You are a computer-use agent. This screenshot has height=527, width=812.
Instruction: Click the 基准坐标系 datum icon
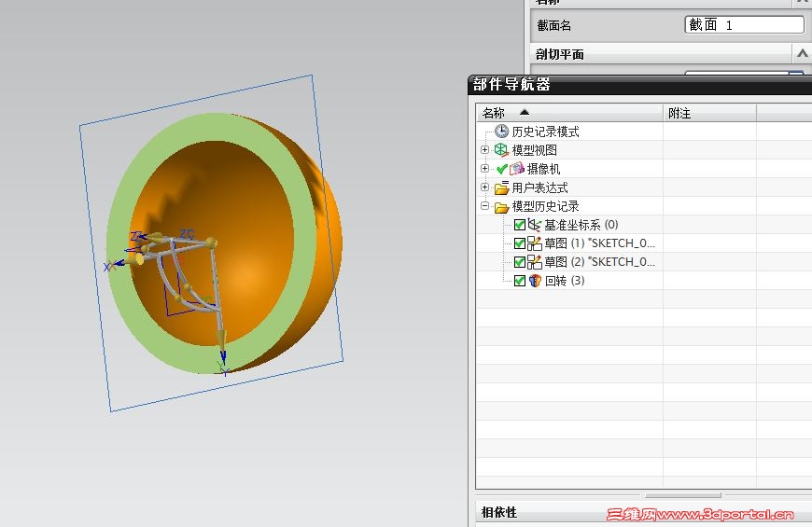(x=535, y=225)
